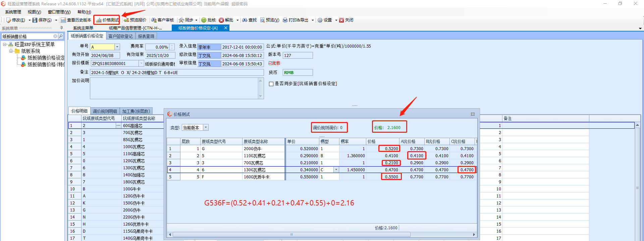Click the 打印&导出 printer icon
The height and width of the screenshot is (241, 644).
(285, 20)
